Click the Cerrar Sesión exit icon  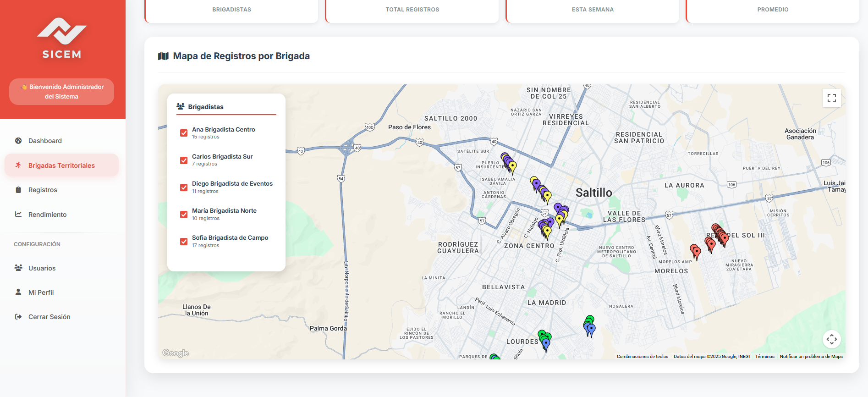18,316
